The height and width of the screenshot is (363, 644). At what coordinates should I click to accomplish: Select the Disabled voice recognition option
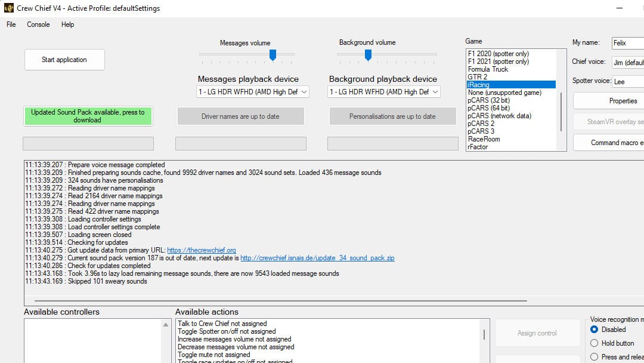594,330
